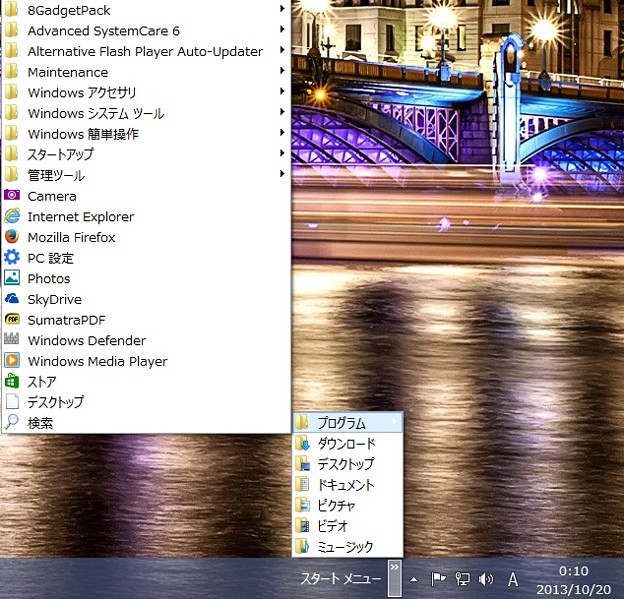Screen dimensions: 624x599
Task: Click the Mozilla Firefox label
Action: pos(71,237)
